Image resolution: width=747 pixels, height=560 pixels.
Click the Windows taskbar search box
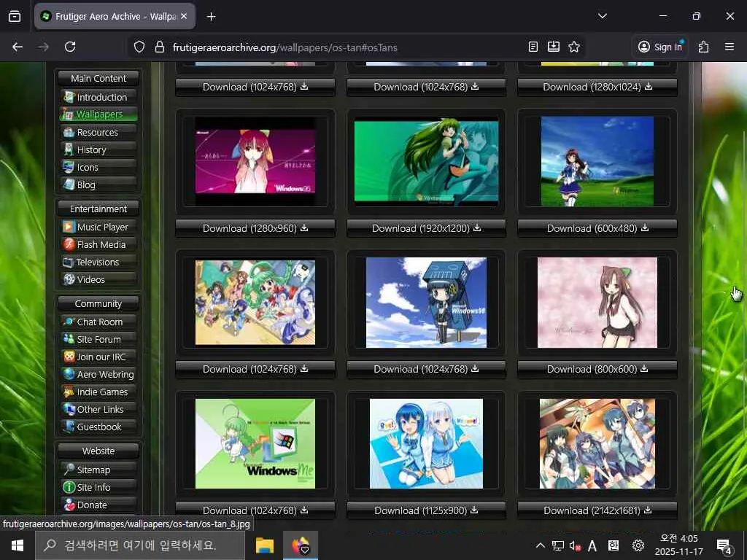[x=141, y=545]
